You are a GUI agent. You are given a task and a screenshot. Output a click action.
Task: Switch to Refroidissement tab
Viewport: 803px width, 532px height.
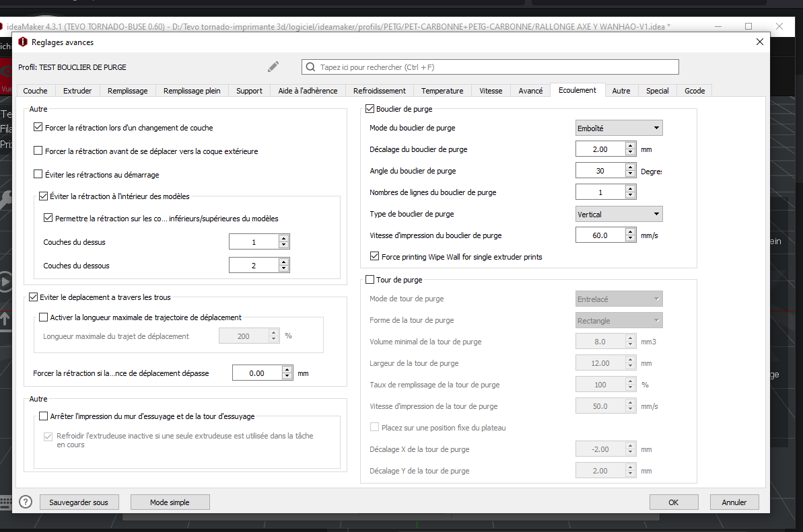click(x=380, y=91)
